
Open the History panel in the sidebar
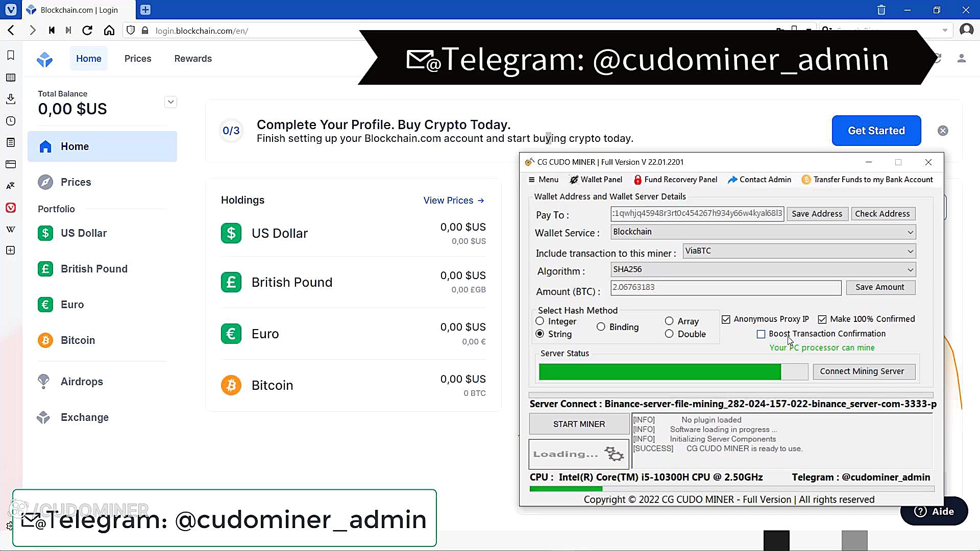[x=11, y=121]
